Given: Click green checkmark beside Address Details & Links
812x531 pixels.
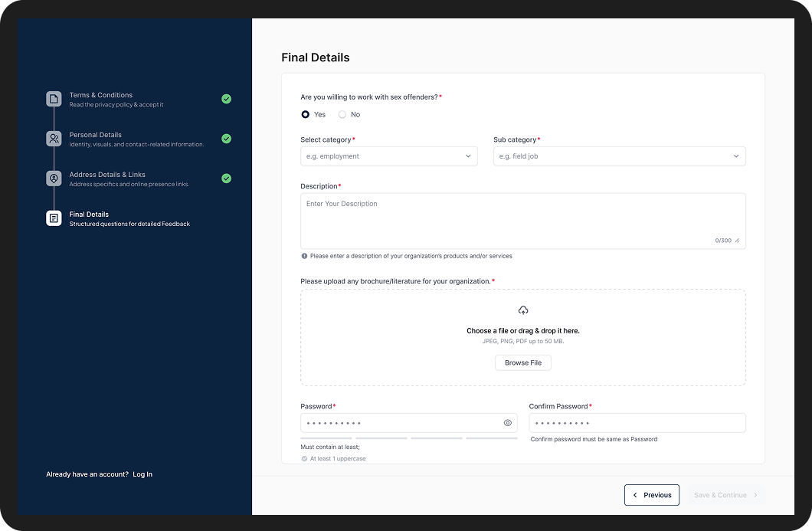Looking at the screenshot, I should [226, 179].
